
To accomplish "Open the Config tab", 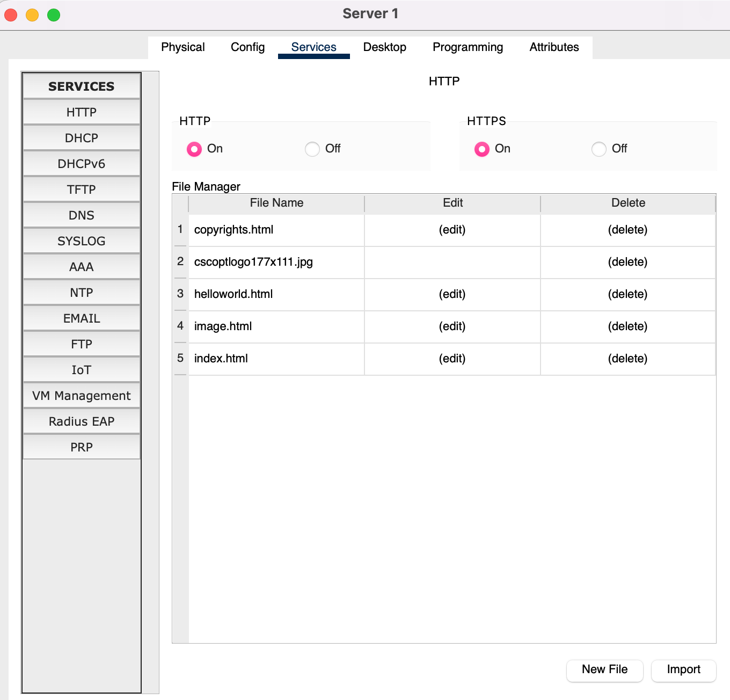I will click(248, 47).
